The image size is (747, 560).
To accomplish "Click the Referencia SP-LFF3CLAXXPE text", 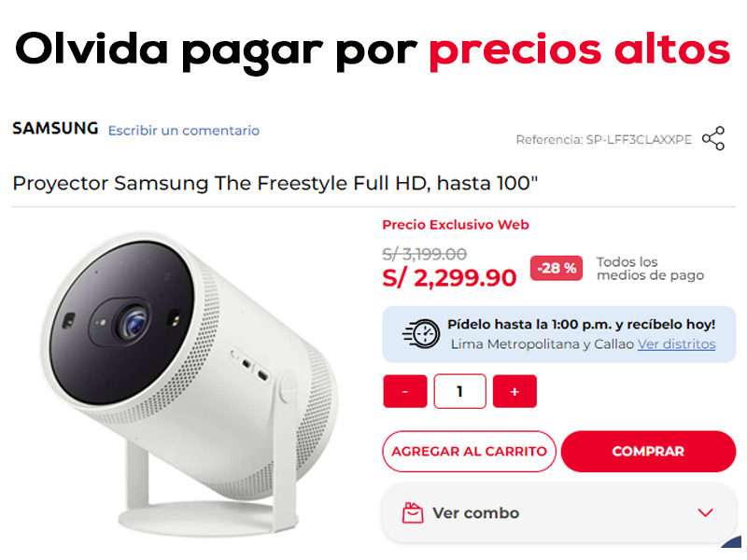I will pyautogui.click(x=603, y=139).
